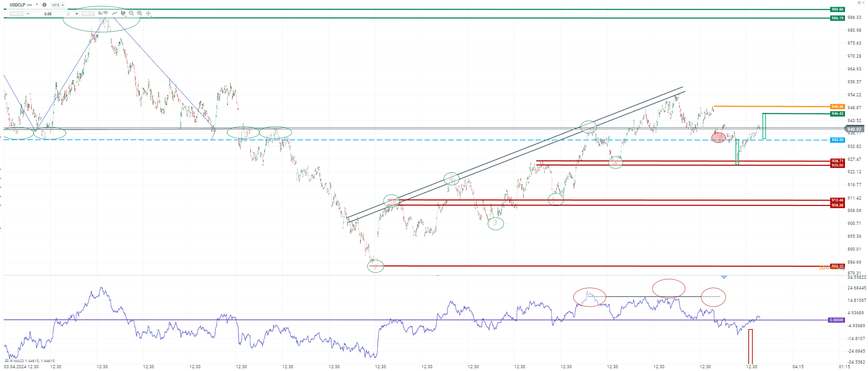The height and width of the screenshot is (371, 868).
Task: Select the red 926.71 level label
Action: click(837, 161)
